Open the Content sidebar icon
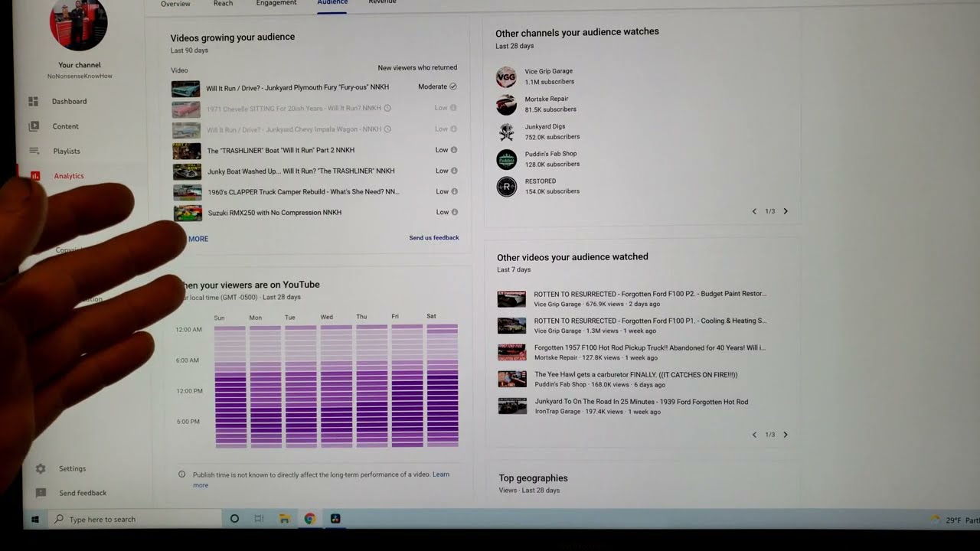This screenshot has width=980, height=551. pos(34,126)
